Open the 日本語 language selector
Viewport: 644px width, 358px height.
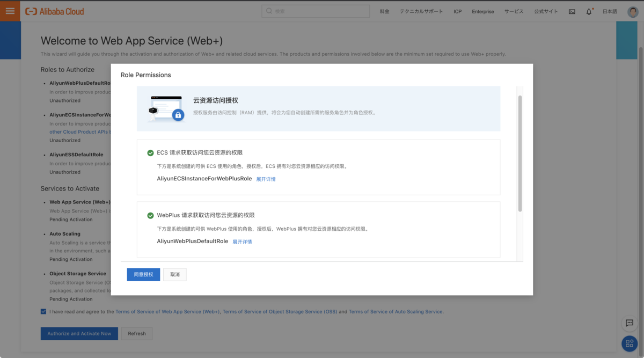(610, 11)
